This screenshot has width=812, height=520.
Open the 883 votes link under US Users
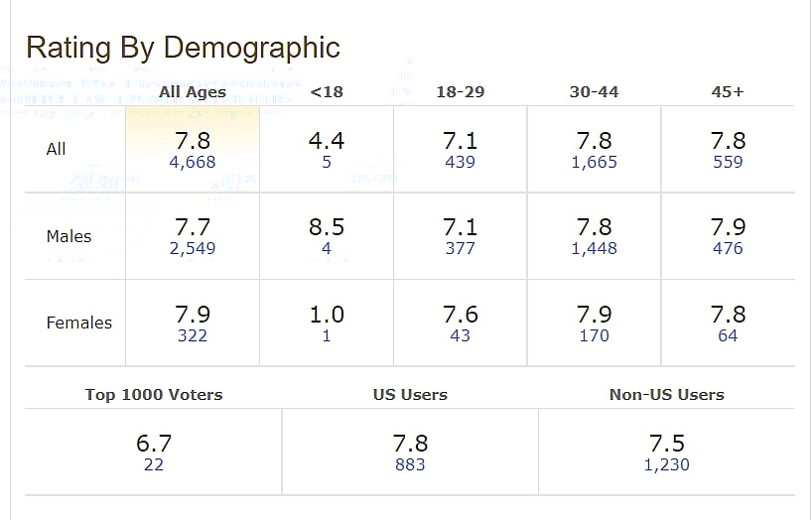coord(410,464)
